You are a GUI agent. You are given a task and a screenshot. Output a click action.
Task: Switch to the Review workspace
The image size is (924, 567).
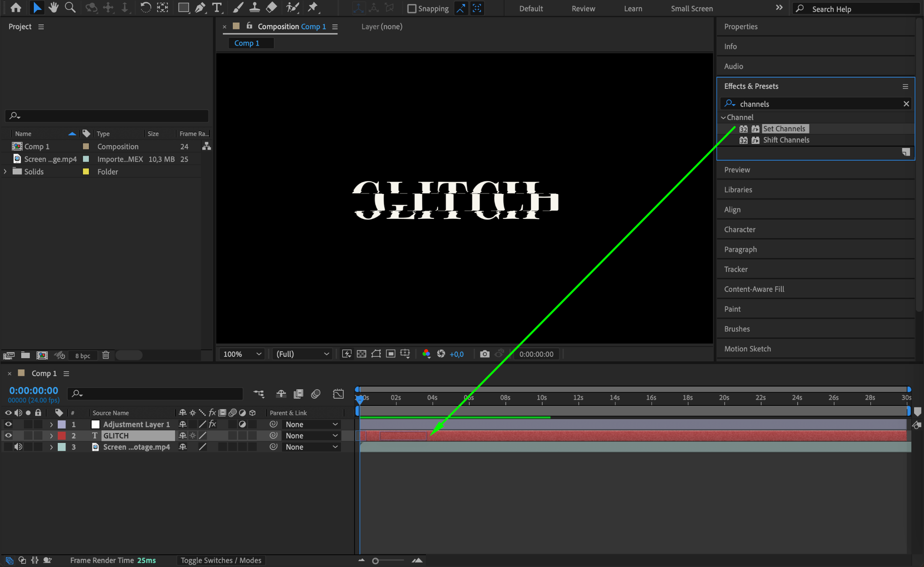(x=583, y=9)
